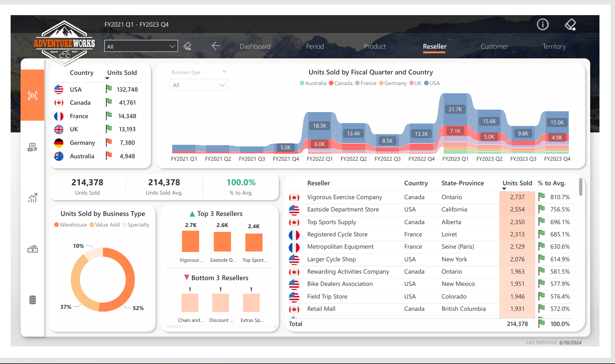615x364 pixels.
Task: Click the France flag in country table
Action: click(x=59, y=116)
